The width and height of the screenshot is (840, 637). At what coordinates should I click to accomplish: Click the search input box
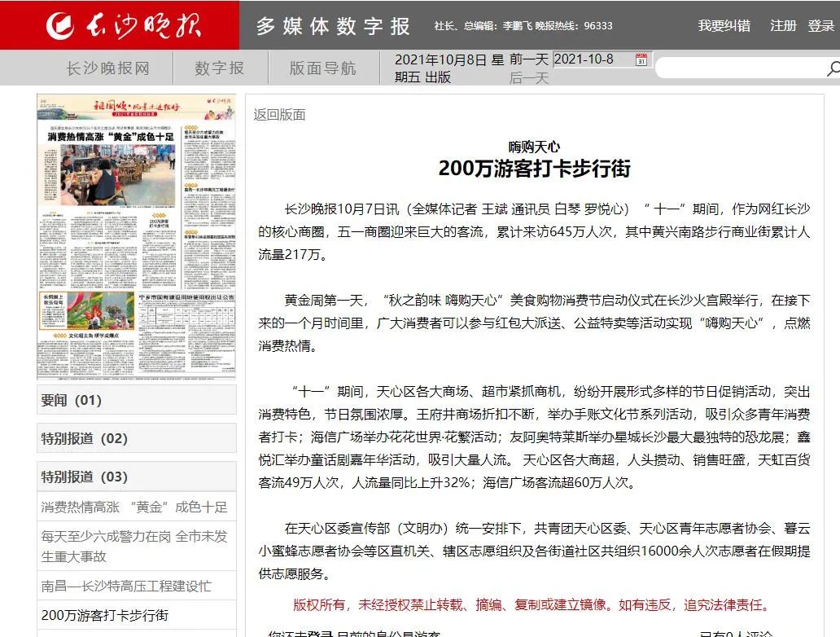click(742, 68)
